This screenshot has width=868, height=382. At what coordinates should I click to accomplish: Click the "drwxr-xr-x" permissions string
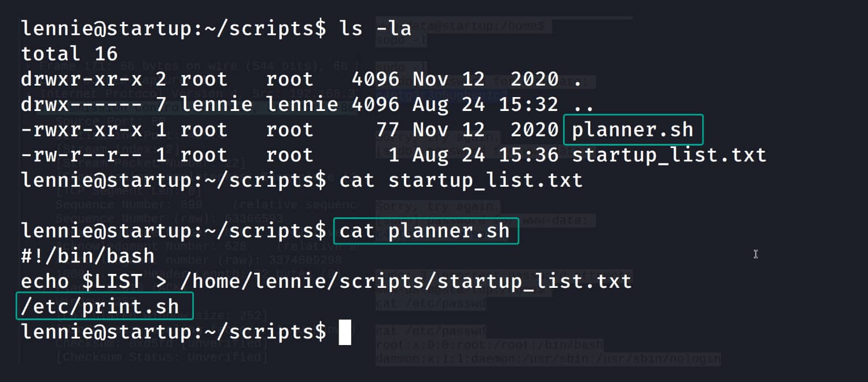82,79
